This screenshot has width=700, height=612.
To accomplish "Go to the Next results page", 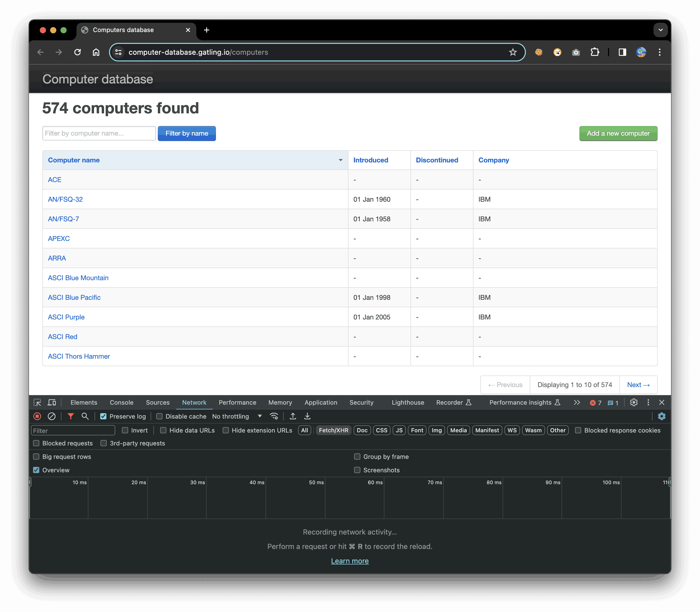I will pos(638,385).
